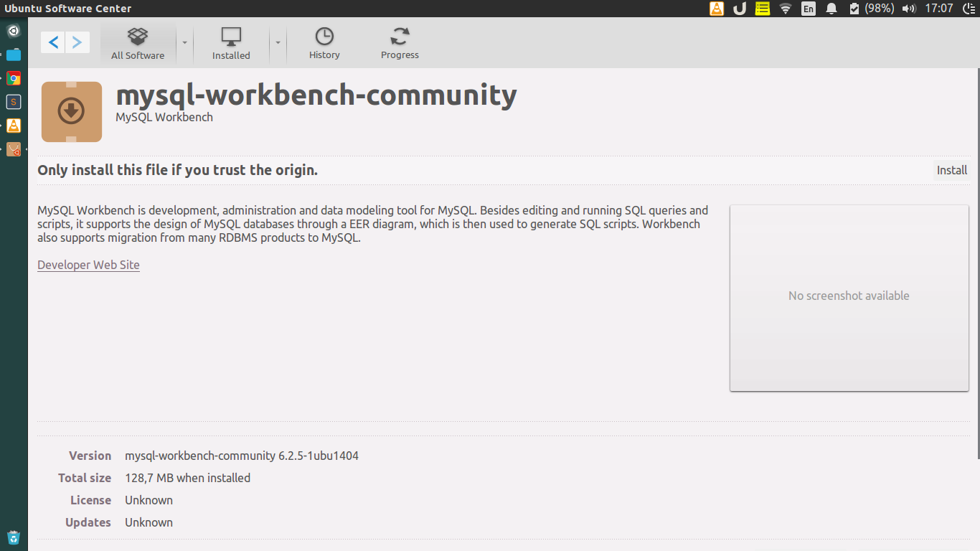This screenshot has height=551, width=980.
Task: Go forward with the right arrow button
Action: click(x=77, y=42)
